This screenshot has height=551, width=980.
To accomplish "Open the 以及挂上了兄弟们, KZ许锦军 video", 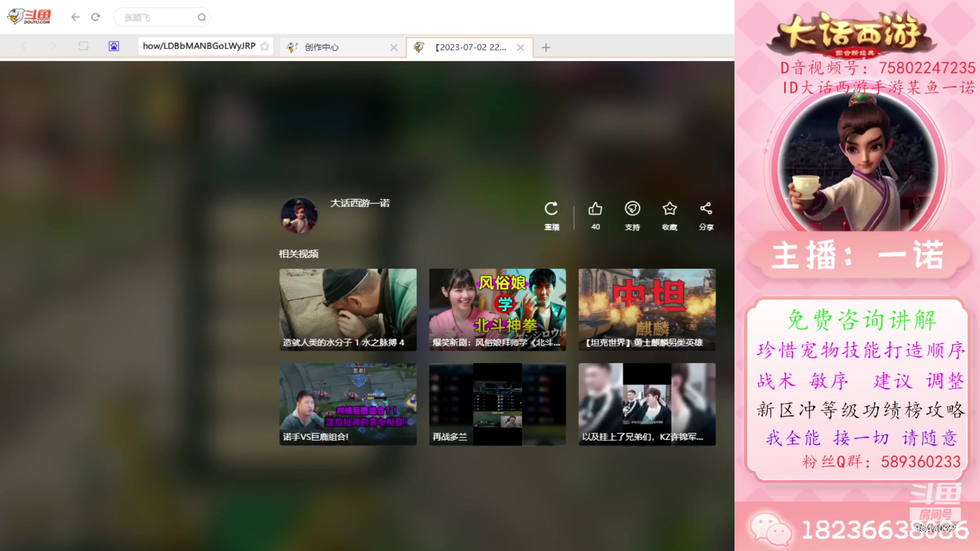I will coord(647,404).
